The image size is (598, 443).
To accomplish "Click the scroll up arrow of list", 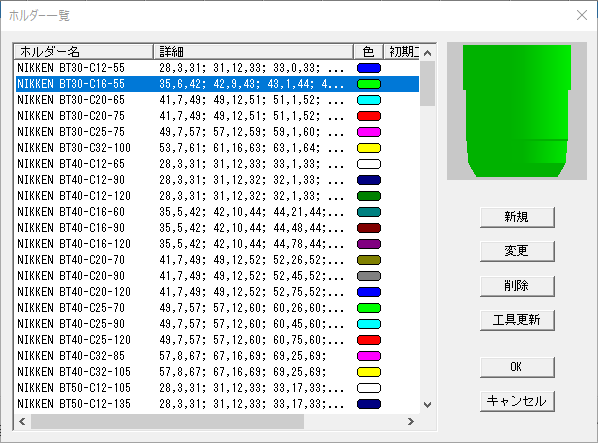I will pos(428,53).
